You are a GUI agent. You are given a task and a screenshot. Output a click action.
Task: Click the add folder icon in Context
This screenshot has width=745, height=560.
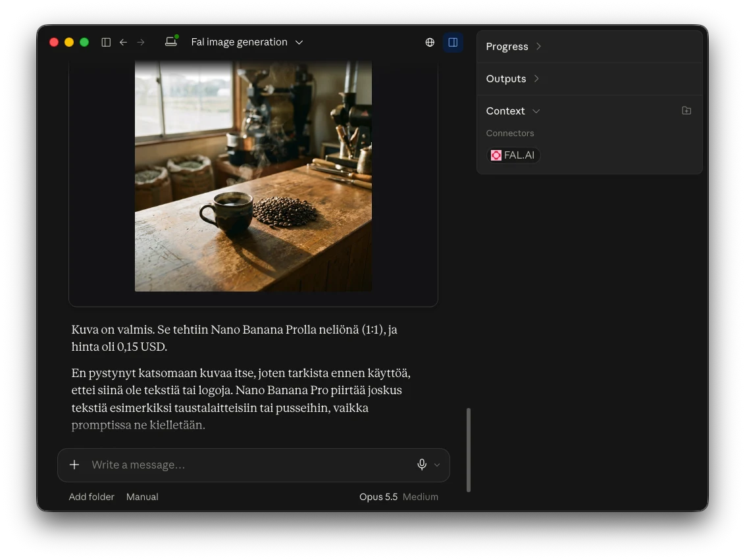click(686, 111)
